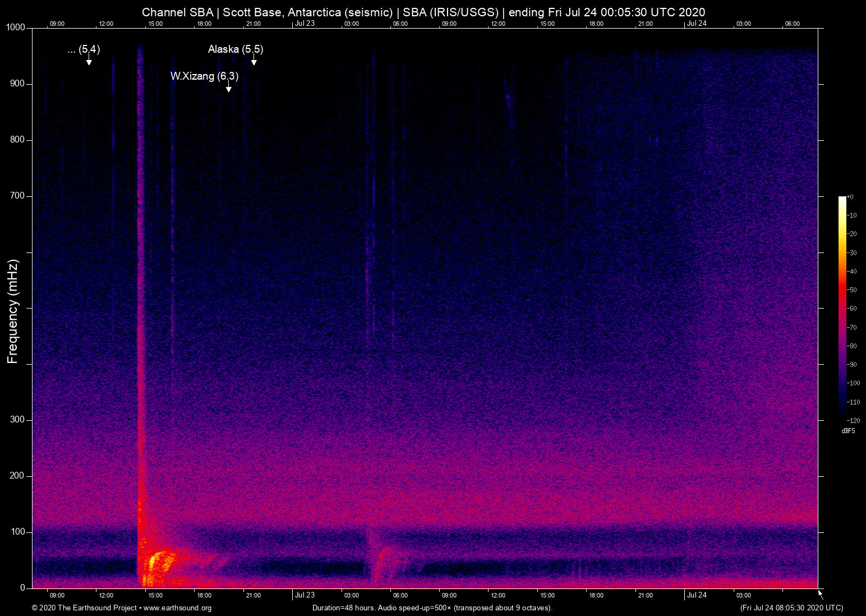
Task: Select the 15:00 bottom time label
Action: [x=155, y=595]
